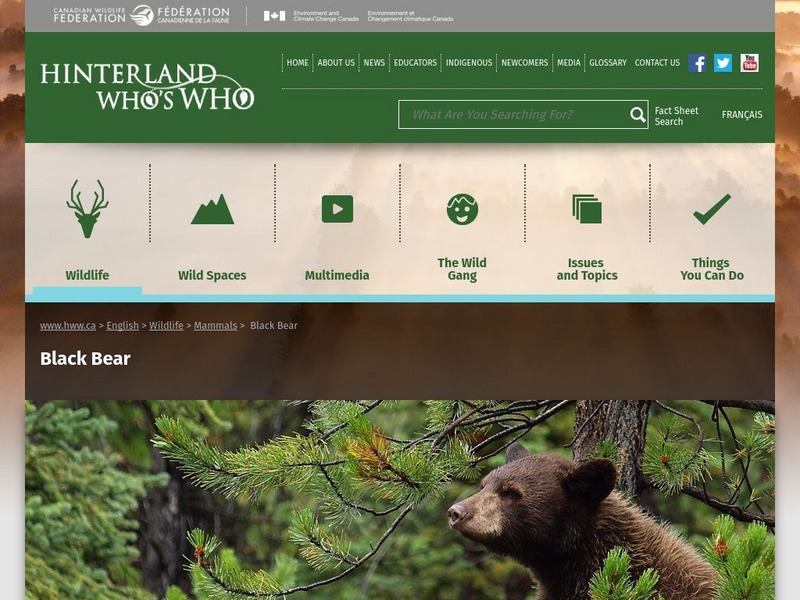Open the NEWCOMERS menu item
This screenshot has width=800, height=600.
[x=524, y=63]
